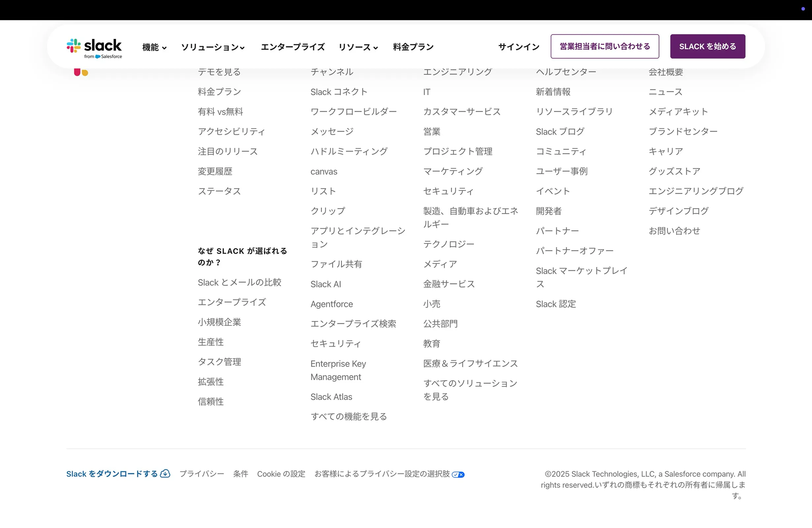The image size is (812, 528).
Task: Click Slack Atlas link
Action: click(331, 397)
